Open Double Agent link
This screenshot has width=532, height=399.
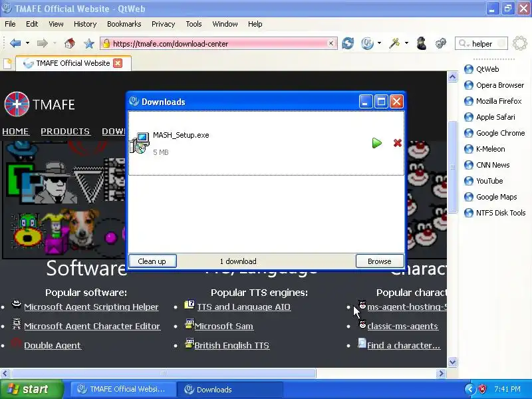coord(53,345)
